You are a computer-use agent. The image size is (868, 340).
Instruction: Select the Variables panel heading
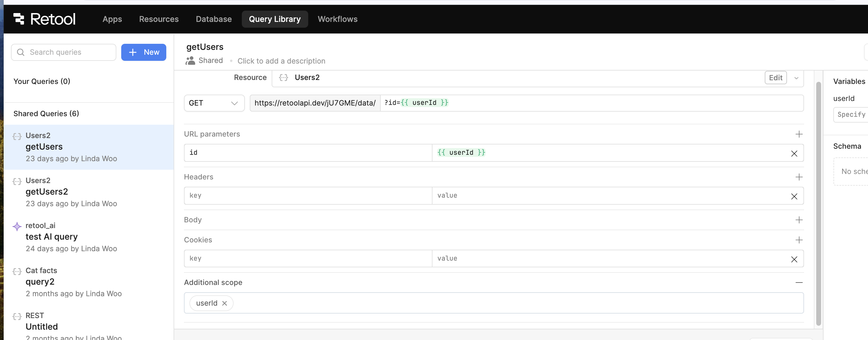coord(849,82)
